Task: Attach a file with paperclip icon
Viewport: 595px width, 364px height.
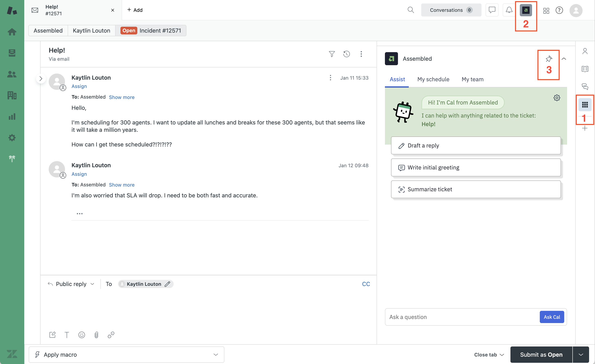Action: coord(96,335)
